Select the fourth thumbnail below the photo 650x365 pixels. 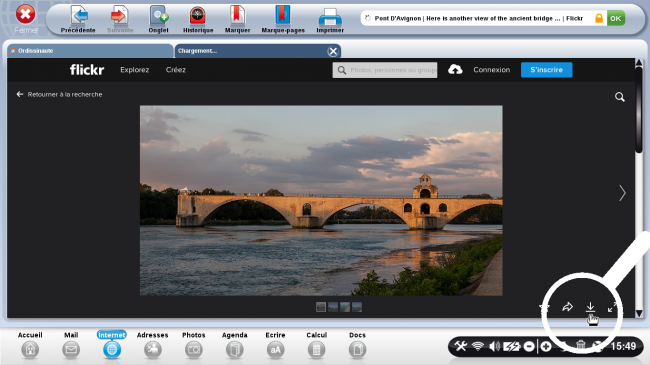coord(357,307)
